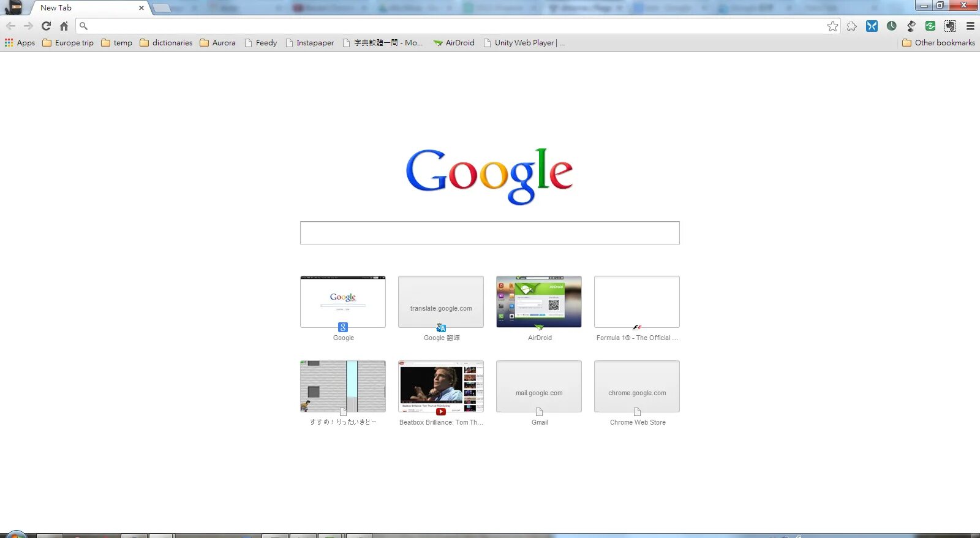Open the Japanese game thumbnail tile
Viewport: 980px width, 538px height.
pos(343,387)
